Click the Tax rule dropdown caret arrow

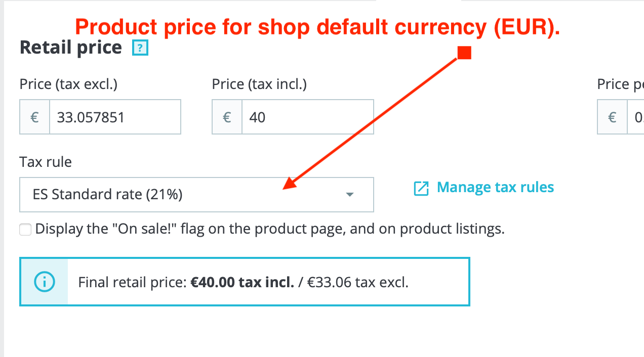(349, 195)
